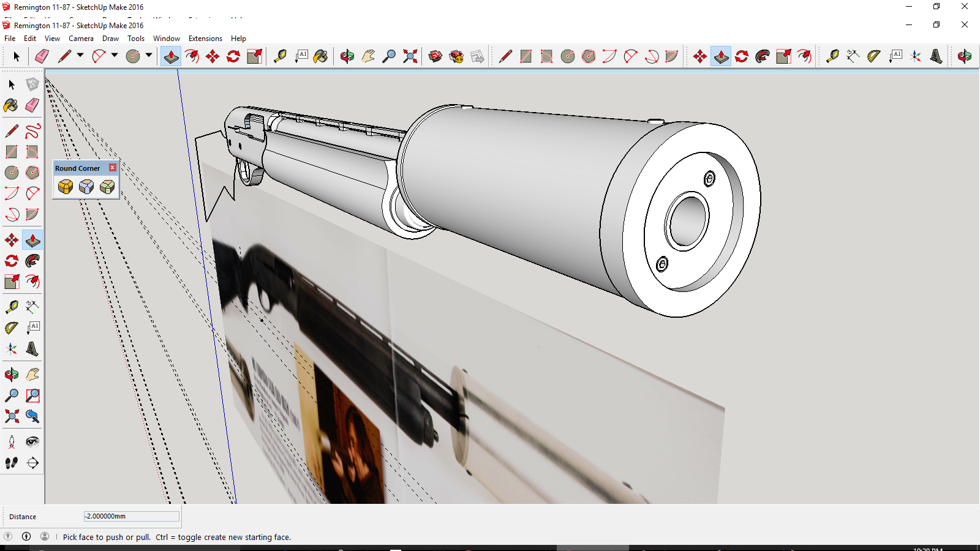
Task: Select Protractor in the left tool palette
Action: (x=12, y=328)
